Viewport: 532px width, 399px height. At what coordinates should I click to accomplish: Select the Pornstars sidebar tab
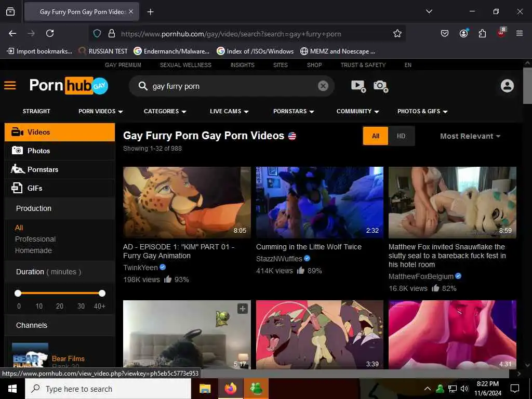(60, 169)
